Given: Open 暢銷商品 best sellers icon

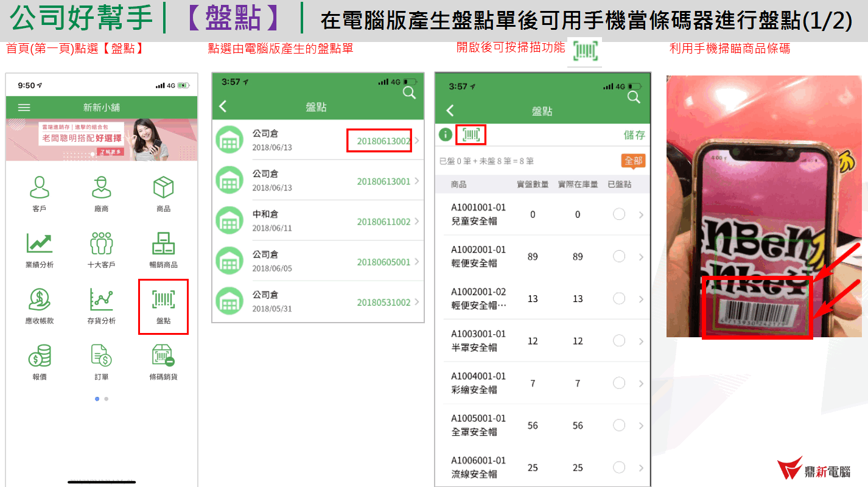Looking at the screenshot, I should pyautogui.click(x=163, y=243).
